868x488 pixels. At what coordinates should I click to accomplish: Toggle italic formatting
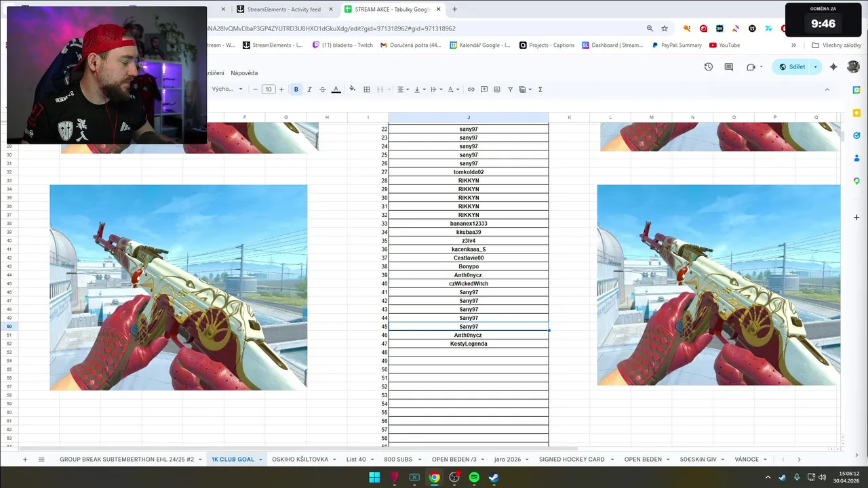click(309, 89)
